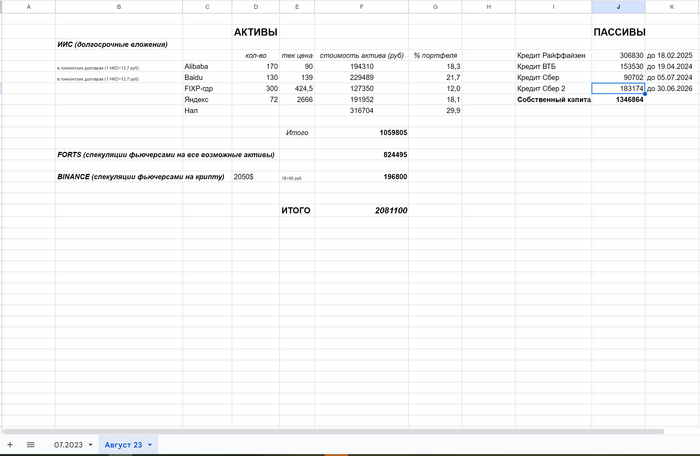Click the Яндекс cell
Viewport: 700px width, 456px height.
(x=207, y=100)
